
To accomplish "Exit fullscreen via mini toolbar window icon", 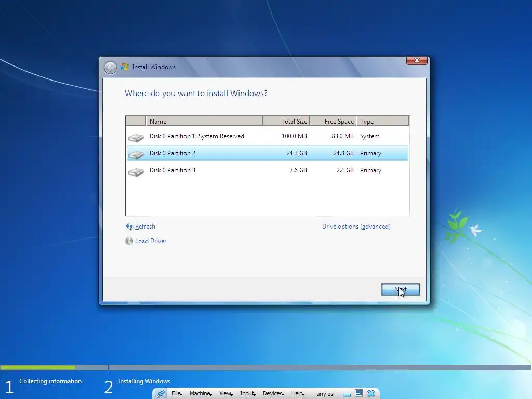I will coord(358,393).
